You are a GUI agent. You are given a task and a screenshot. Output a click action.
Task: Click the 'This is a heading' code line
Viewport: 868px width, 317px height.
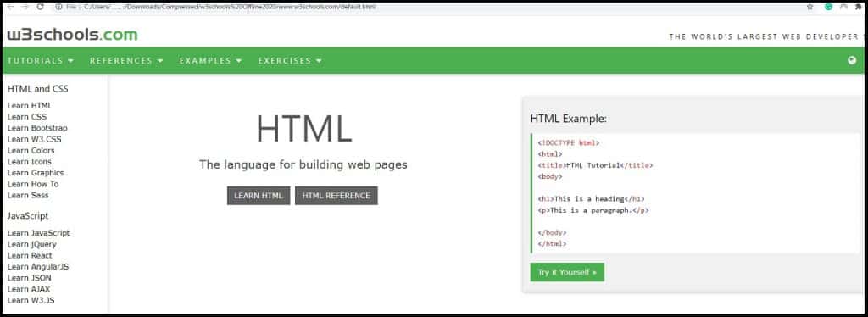click(x=591, y=199)
